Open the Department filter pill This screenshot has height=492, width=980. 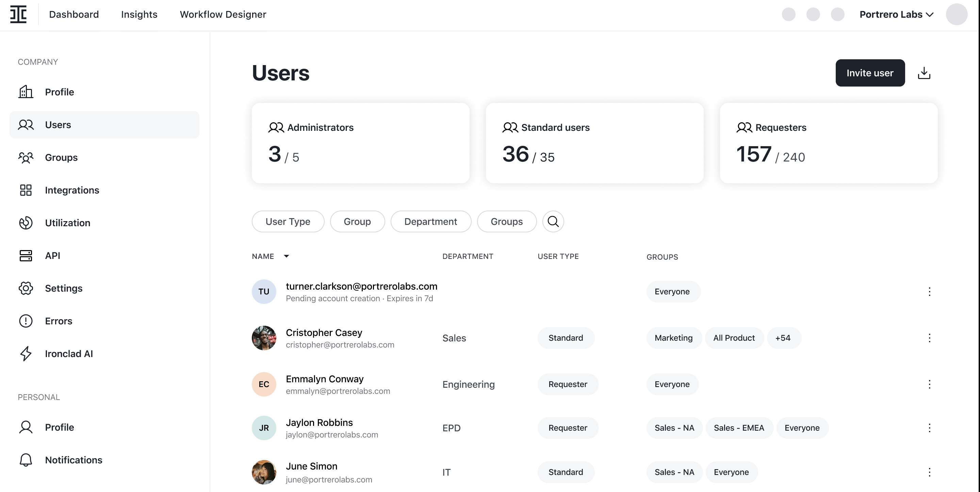(430, 221)
